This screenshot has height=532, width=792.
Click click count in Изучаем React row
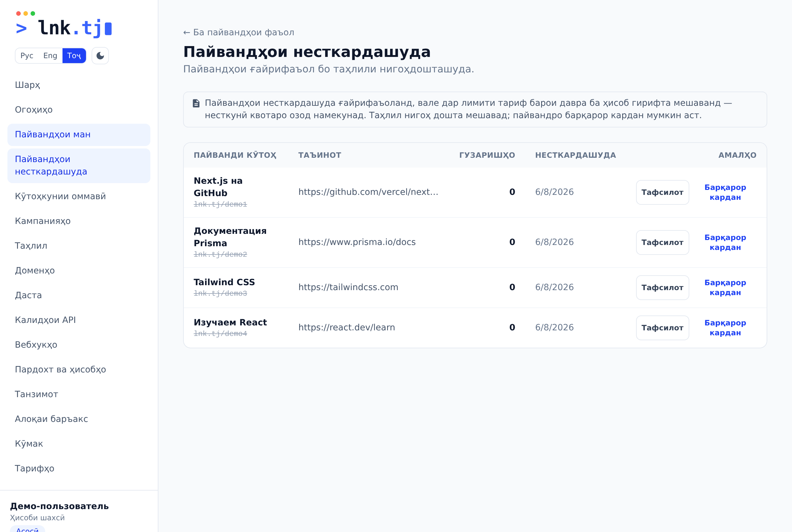(x=512, y=328)
